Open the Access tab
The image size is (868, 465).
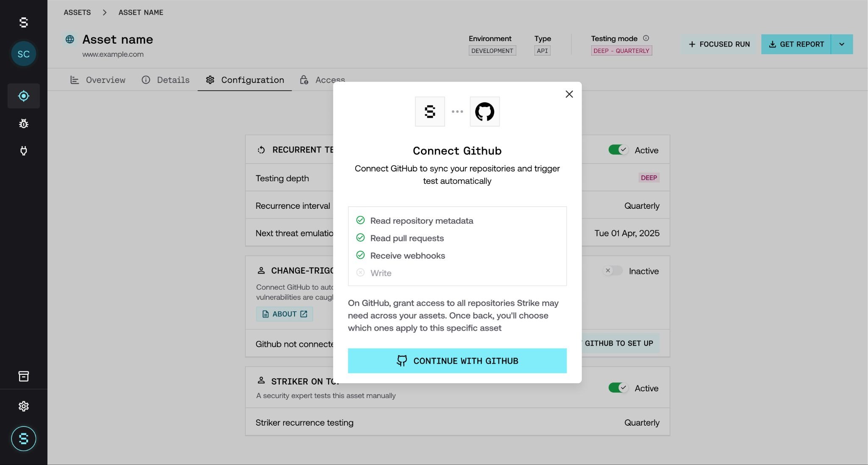pos(322,80)
